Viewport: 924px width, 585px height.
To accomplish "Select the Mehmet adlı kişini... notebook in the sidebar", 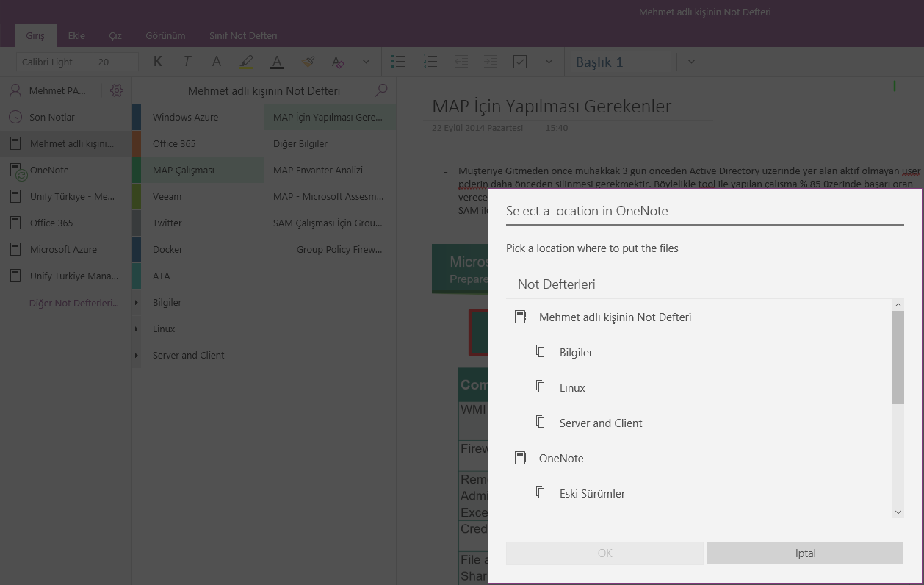I will 66,143.
